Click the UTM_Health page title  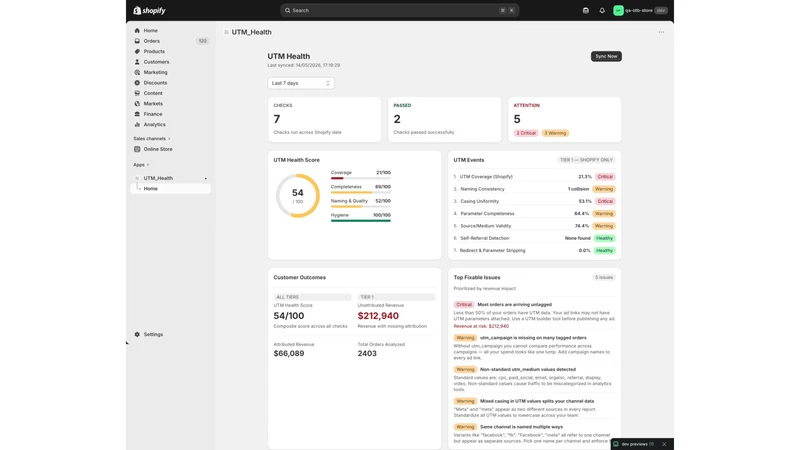tap(252, 32)
